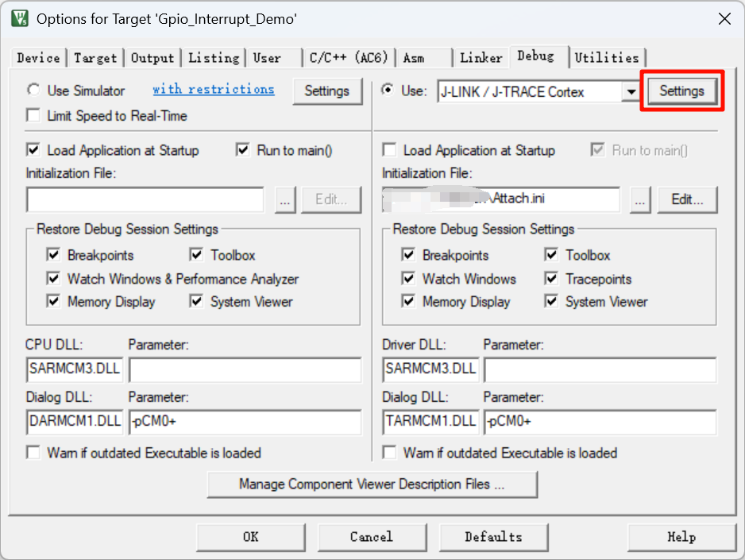Restore settings with Defaults button
The height and width of the screenshot is (560, 745).
click(493, 537)
